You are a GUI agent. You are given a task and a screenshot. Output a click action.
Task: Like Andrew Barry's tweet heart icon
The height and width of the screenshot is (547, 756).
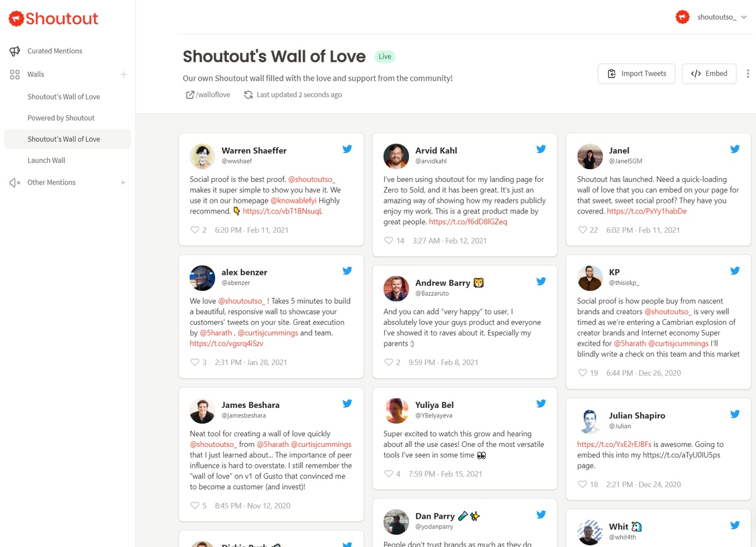point(389,363)
